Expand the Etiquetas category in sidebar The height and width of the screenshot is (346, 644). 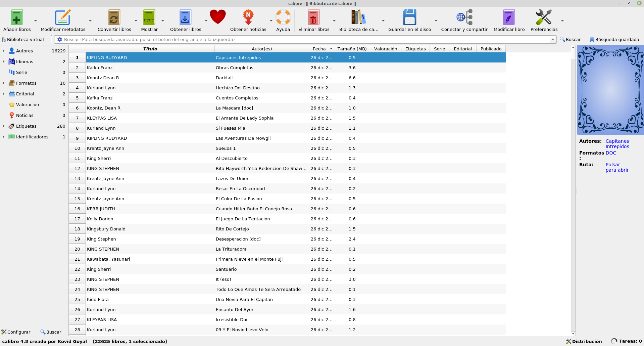[x=4, y=126]
